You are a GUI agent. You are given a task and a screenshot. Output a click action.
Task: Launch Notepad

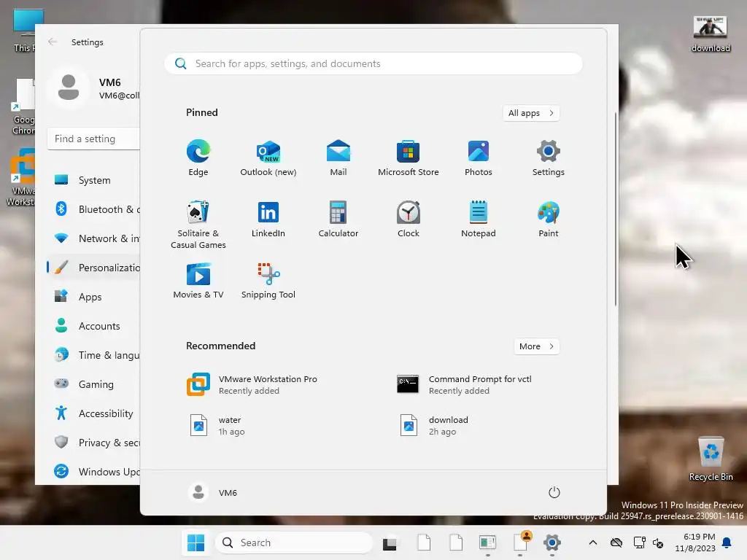pyautogui.click(x=479, y=219)
